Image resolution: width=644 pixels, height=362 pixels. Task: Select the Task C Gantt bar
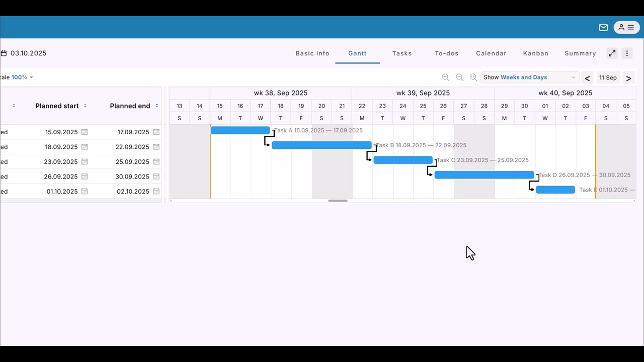pos(403,160)
